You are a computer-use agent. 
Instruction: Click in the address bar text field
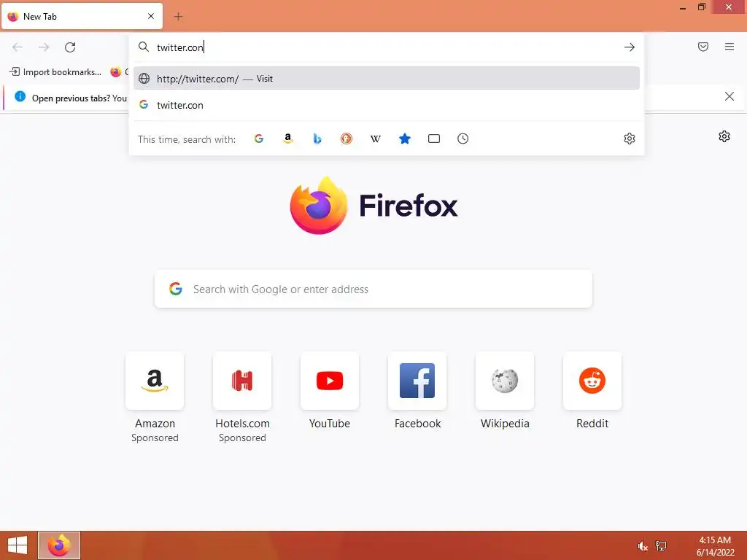click(386, 47)
